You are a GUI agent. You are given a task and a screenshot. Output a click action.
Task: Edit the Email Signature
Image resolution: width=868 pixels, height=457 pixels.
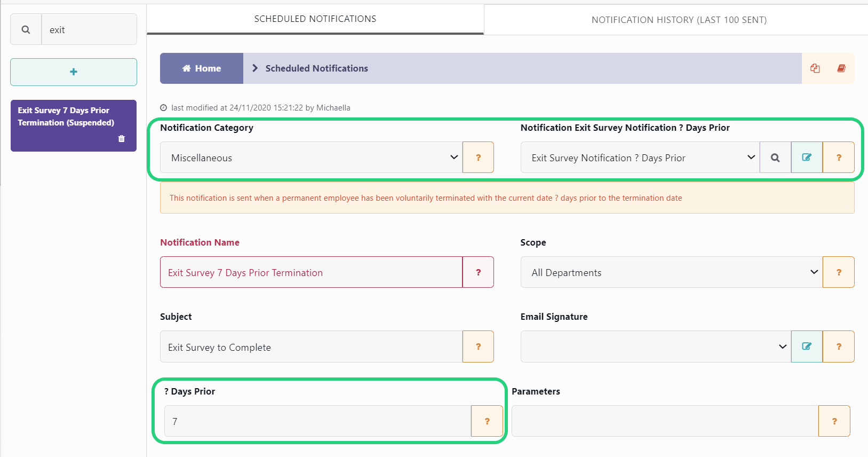pyautogui.click(x=807, y=346)
